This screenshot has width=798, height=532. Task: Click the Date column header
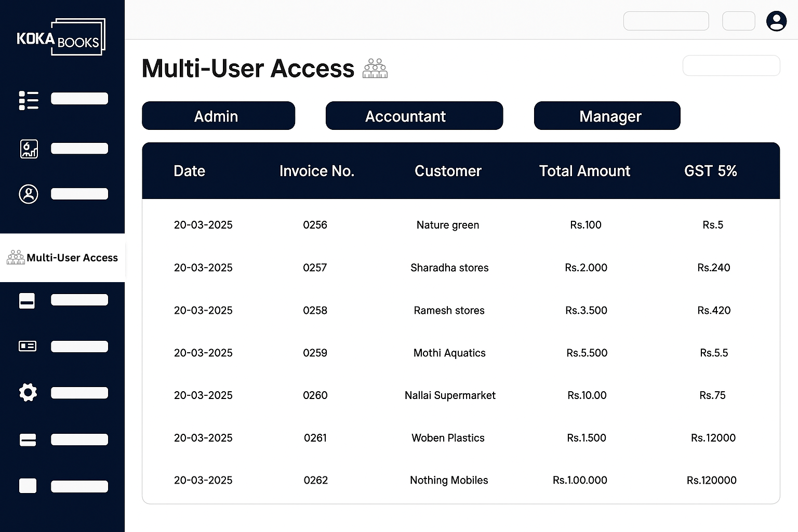pos(189,171)
